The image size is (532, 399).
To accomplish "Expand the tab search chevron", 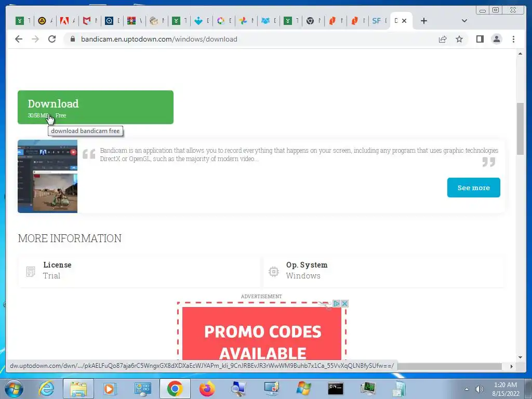I will pos(464,21).
